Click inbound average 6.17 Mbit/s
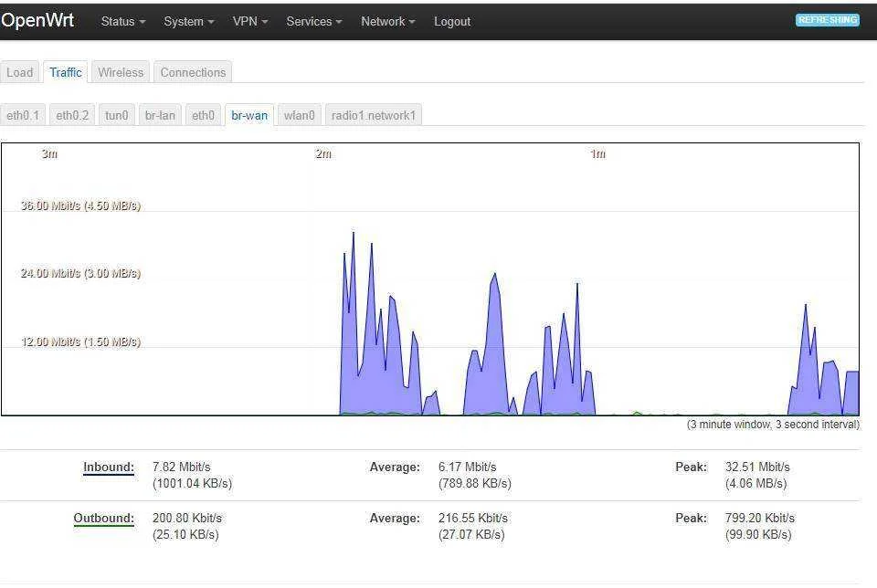 [467, 467]
